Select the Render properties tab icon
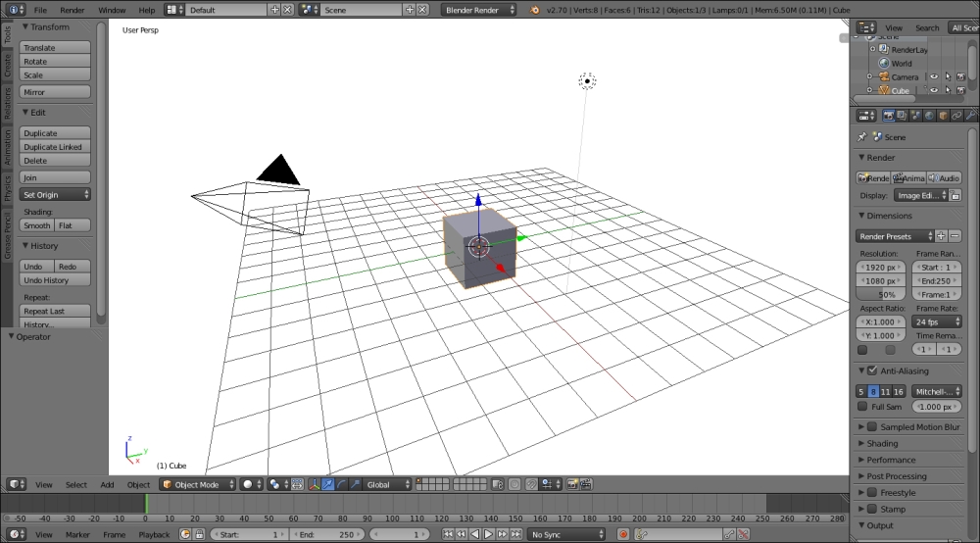The image size is (980, 543). click(x=888, y=116)
